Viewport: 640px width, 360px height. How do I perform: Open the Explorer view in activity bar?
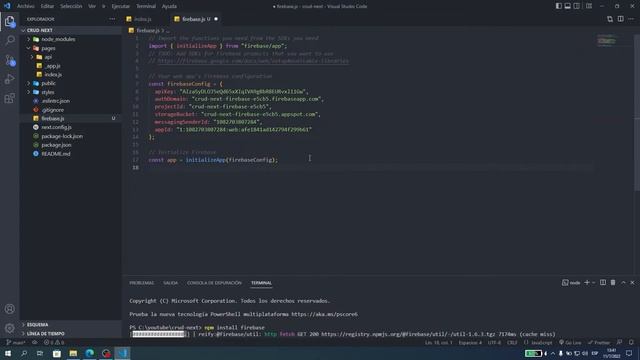point(10,21)
